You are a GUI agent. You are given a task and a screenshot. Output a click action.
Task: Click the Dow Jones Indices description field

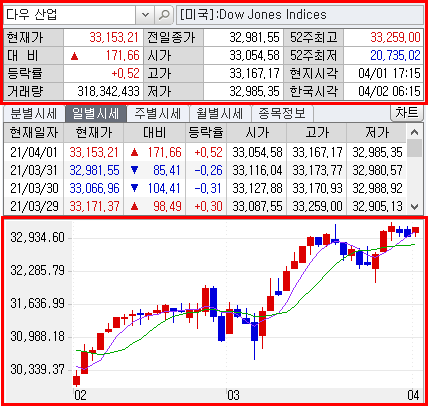coord(300,15)
